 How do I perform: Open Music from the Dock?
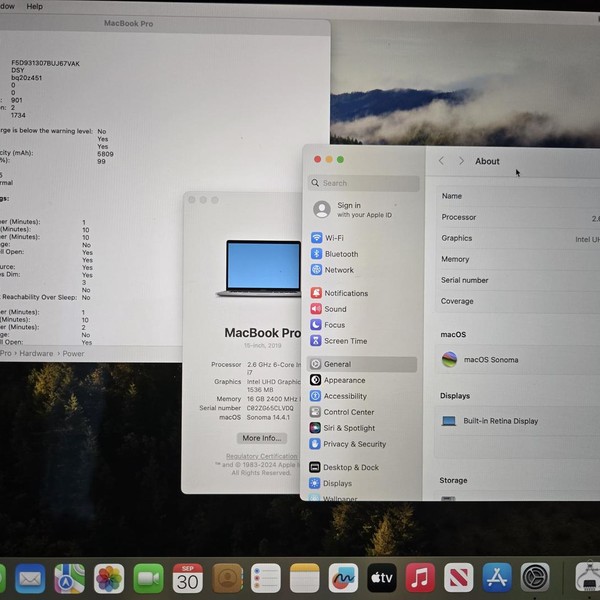[420, 577]
